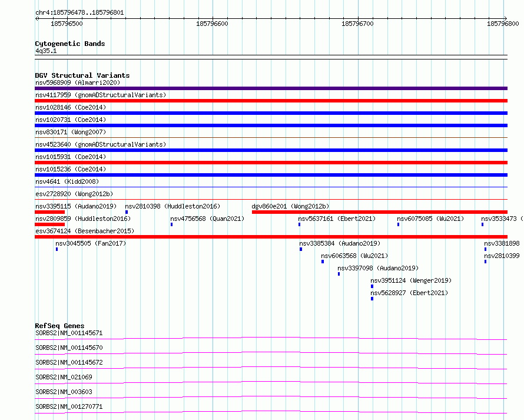Select the purple nsv5968909 variant bar
This screenshot has width=524, height=420.
tap(271, 88)
